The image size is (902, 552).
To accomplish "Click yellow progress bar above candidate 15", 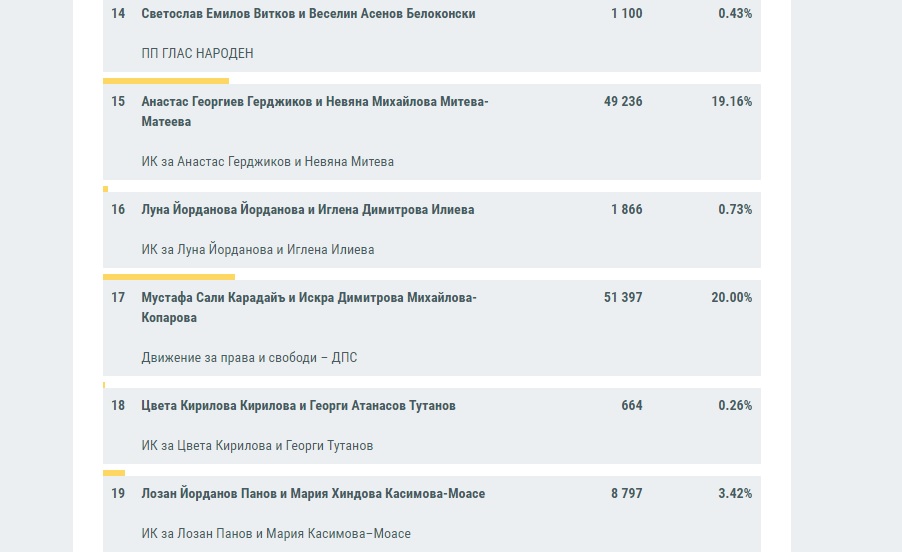I will (166, 81).
